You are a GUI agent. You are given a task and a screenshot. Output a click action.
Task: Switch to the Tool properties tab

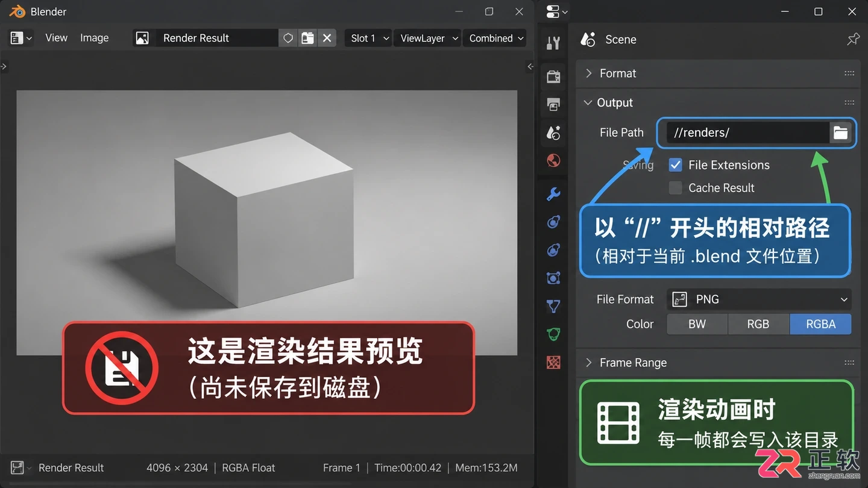553,43
